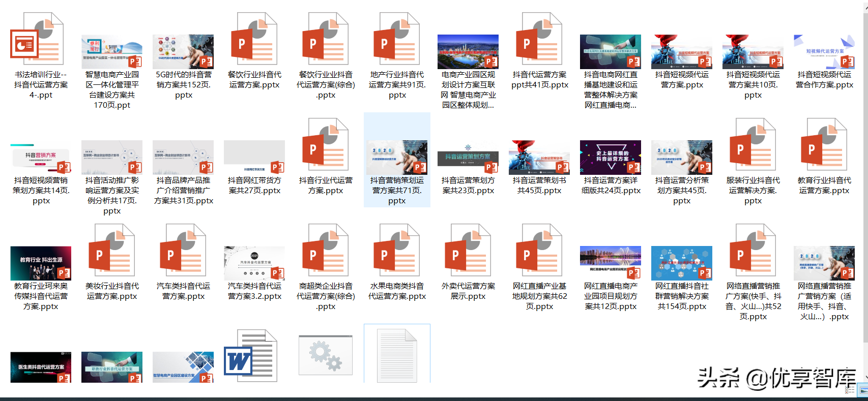
Task: Switch to details list view icon
Action: tap(850, 390)
